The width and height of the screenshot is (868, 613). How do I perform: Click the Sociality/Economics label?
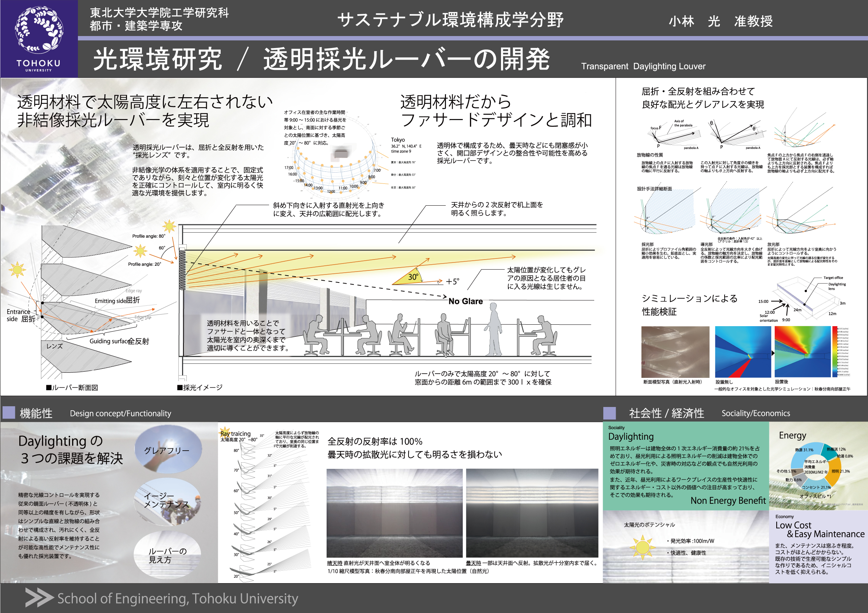(x=755, y=413)
